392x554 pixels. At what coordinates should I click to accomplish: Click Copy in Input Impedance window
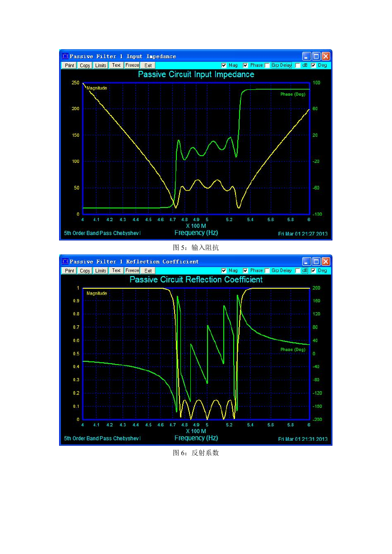85,65
